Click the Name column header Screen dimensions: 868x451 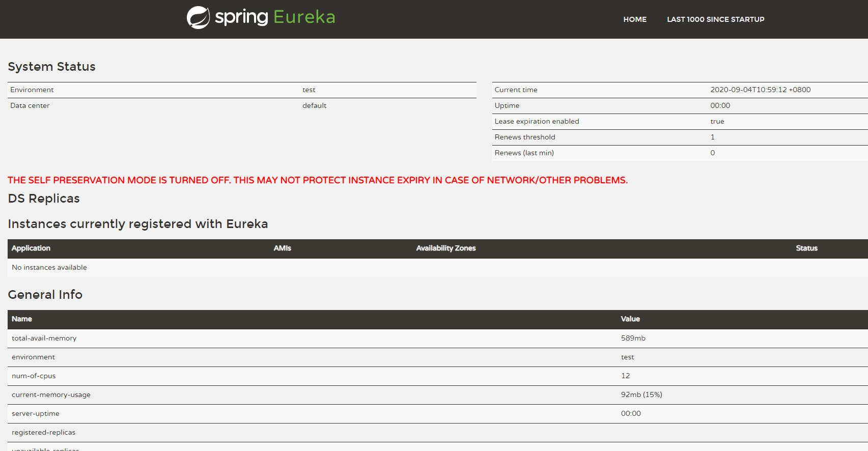[x=22, y=319]
